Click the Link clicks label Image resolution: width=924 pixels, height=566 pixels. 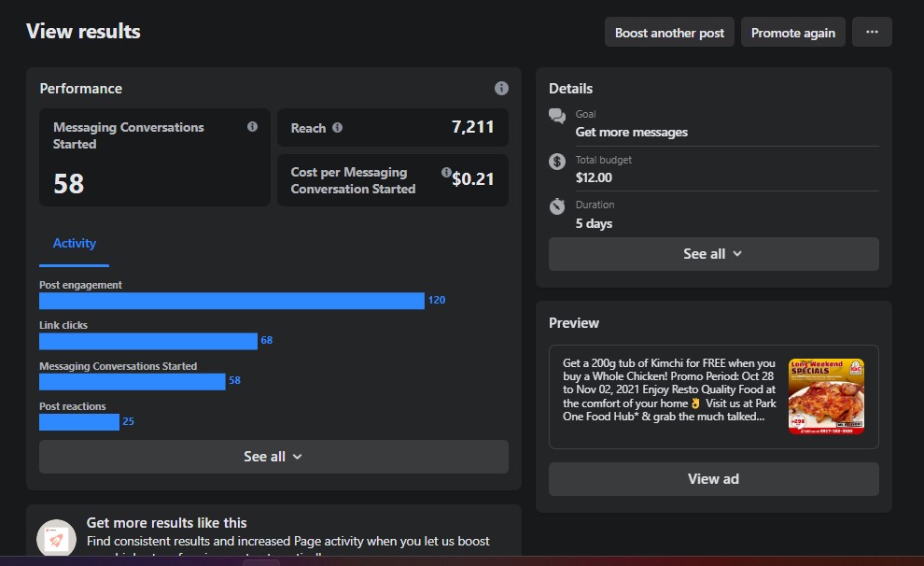click(63, 325)
